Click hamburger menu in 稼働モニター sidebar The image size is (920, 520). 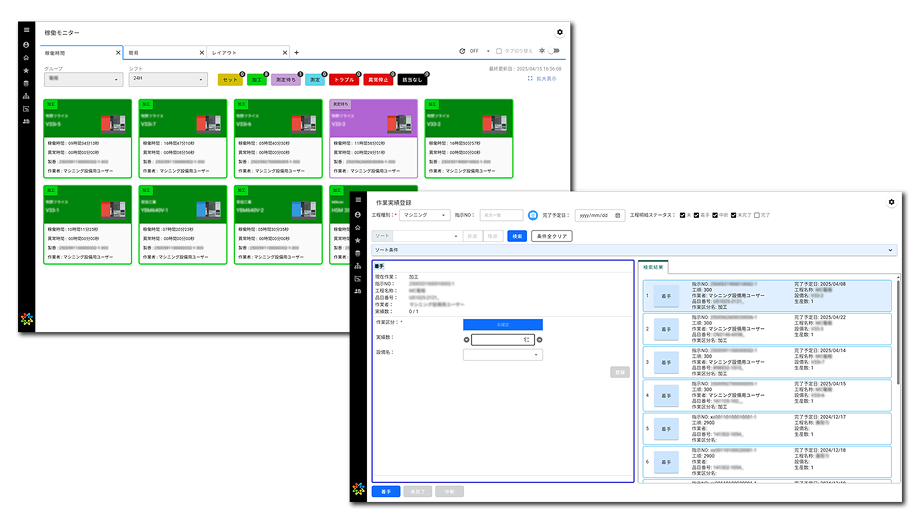point(26,31)
